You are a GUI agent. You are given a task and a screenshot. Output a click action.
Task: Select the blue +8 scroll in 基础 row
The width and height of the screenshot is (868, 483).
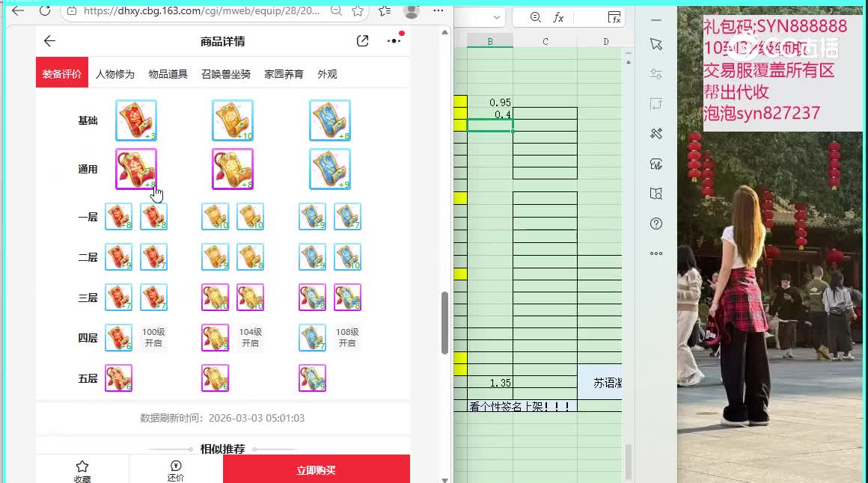pos(330,120)
